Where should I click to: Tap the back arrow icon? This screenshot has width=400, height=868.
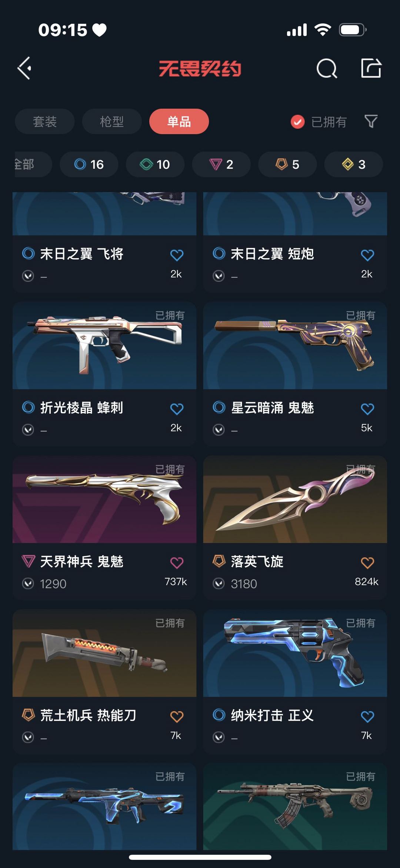click(25, 68)
